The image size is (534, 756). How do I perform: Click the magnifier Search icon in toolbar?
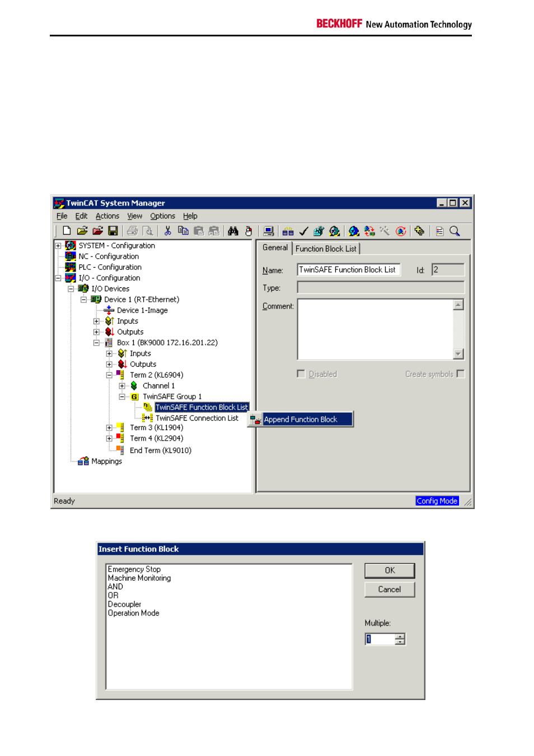(455, 231)
